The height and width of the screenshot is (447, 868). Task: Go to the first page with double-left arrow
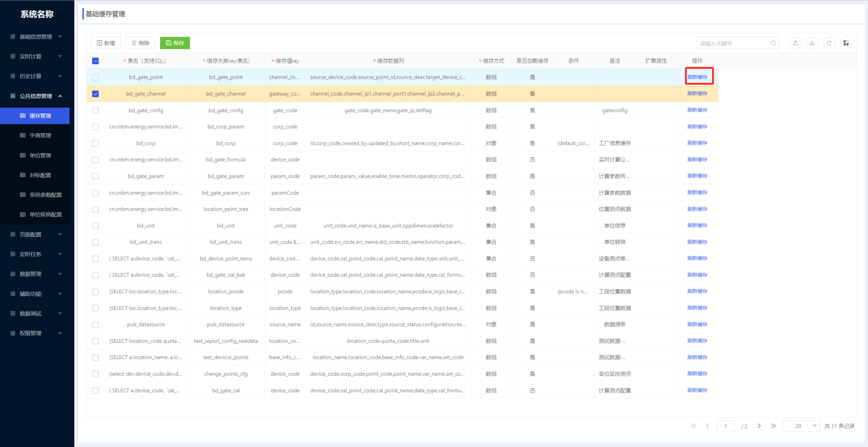pos(694,426)
